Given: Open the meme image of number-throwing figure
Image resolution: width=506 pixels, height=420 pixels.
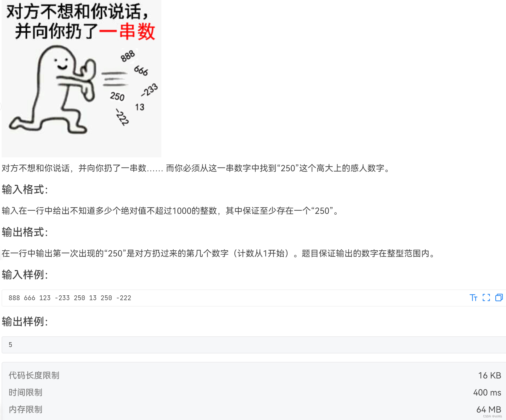Looking at the screenshot, I should 81,79.
